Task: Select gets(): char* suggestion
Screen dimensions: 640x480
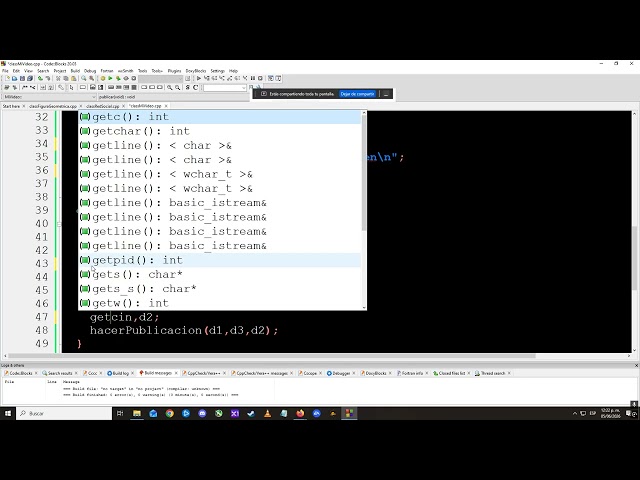Action: 220,274
